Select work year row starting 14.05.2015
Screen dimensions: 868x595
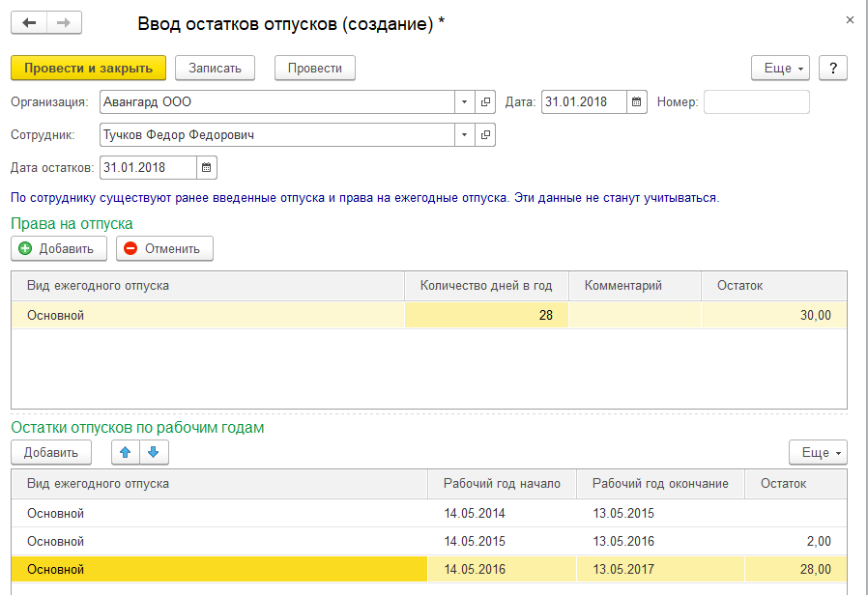[290, 541]
